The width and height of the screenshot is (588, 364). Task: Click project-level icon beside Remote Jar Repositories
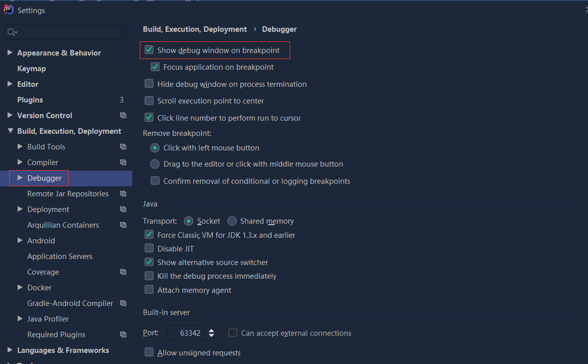pyautogui.click(x=123, y=194)
